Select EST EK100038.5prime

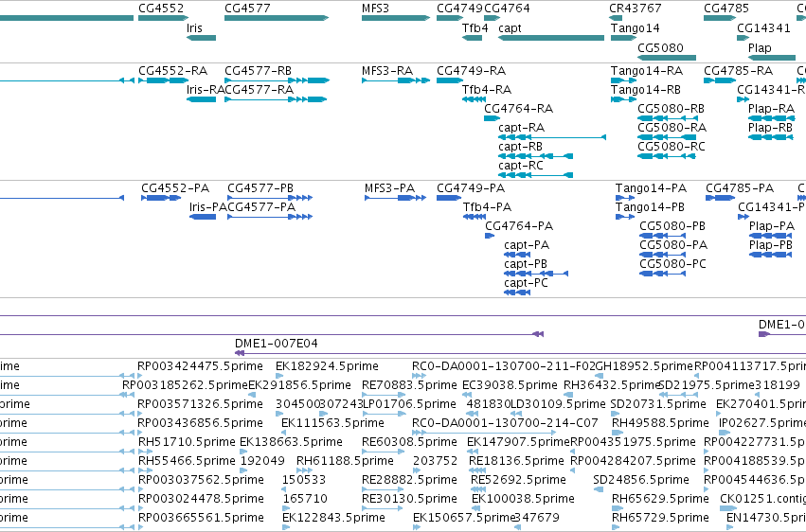click(523, 499)
